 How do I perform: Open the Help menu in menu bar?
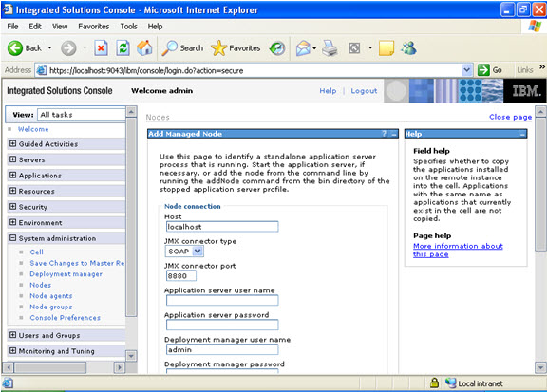pos(155,27)
